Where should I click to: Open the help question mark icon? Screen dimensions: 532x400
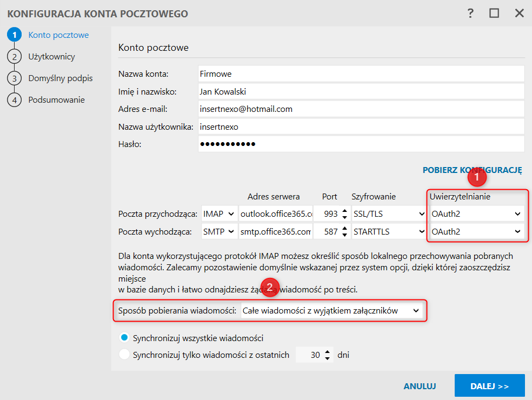[470, 14]
